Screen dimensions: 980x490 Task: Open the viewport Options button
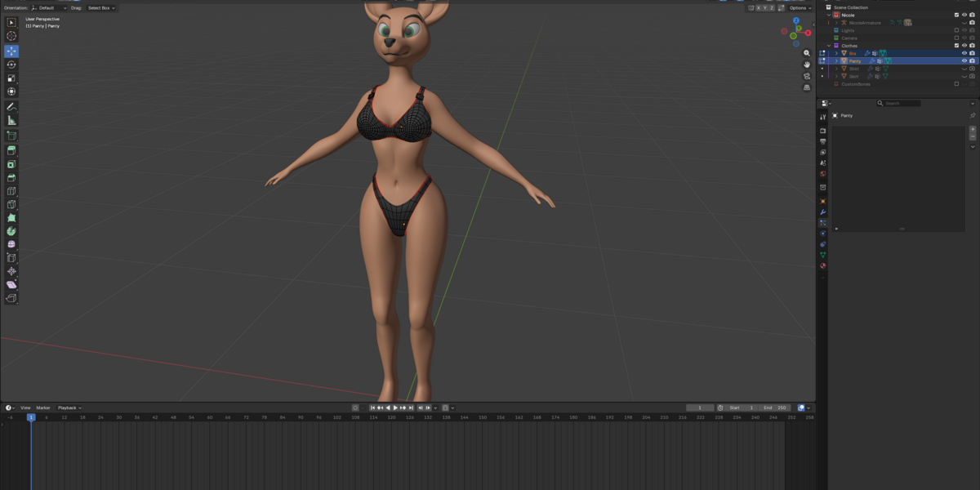point(800,7)
